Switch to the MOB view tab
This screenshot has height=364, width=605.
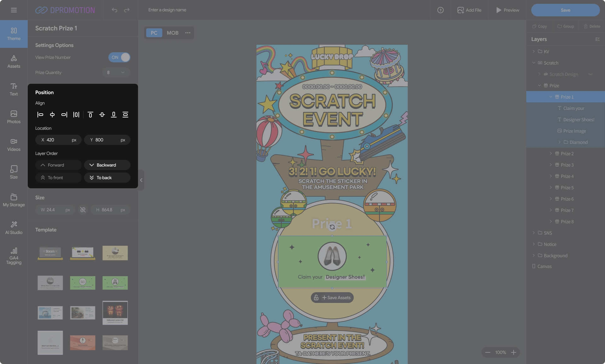172,33
